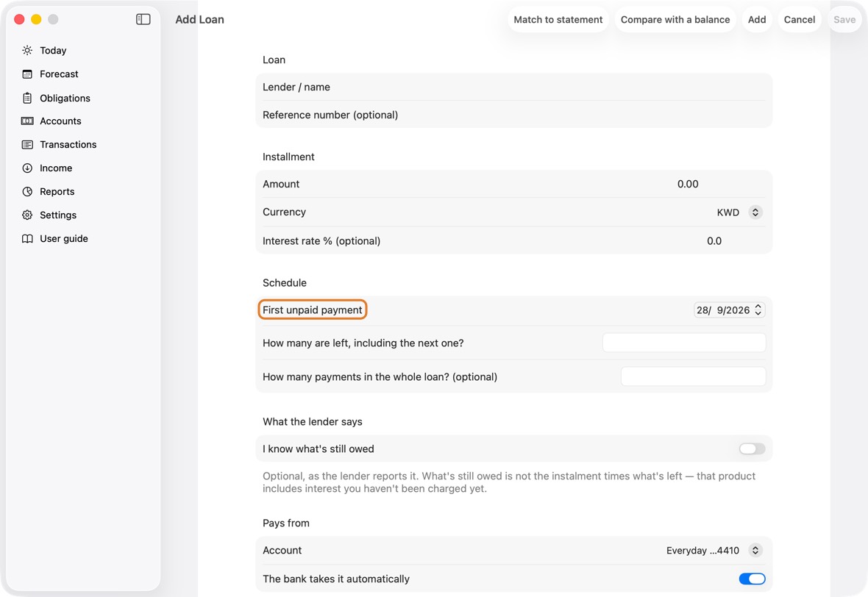Viewport: 868px width, 597px height.
Task: Click the User guide book icon
Action: (x=27, y=238)
